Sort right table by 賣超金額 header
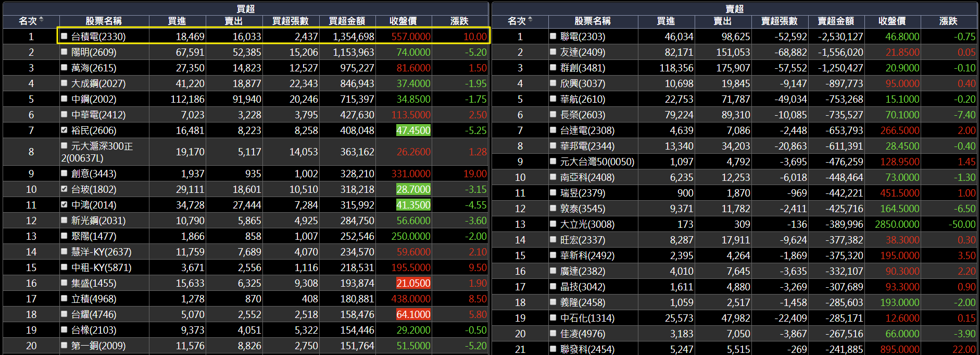The height and width of the screenshot is (355, 980). click(836, 21)
